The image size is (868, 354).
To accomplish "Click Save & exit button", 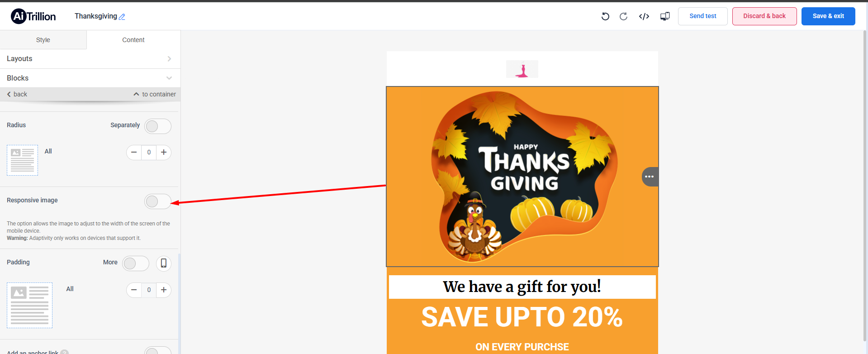I will coord(828,16).
